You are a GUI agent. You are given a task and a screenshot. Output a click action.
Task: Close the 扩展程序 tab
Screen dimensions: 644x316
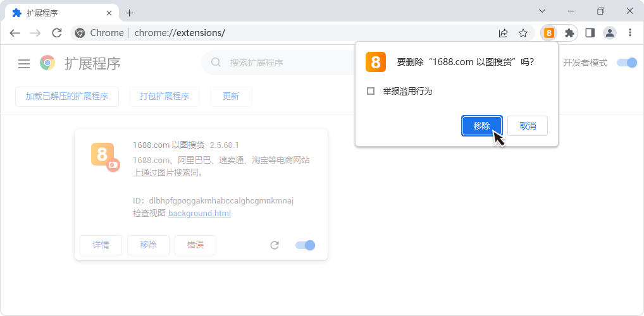pyautogui.click(x=109, y=13)
